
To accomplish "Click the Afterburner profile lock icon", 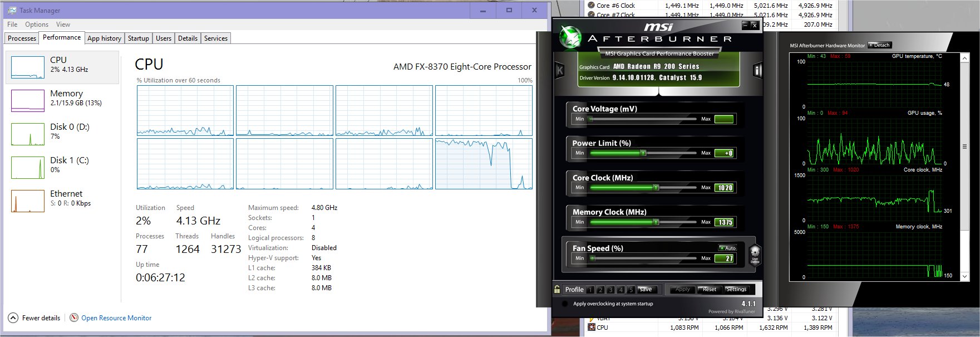I will [x=557, y=289].
